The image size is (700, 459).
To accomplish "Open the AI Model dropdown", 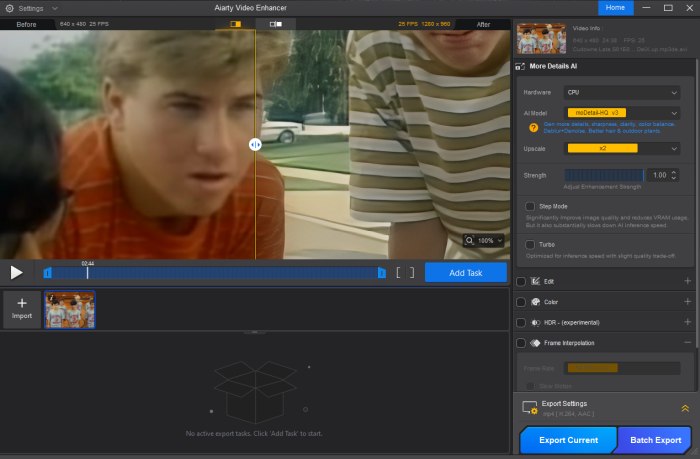I will coord(622,113).
